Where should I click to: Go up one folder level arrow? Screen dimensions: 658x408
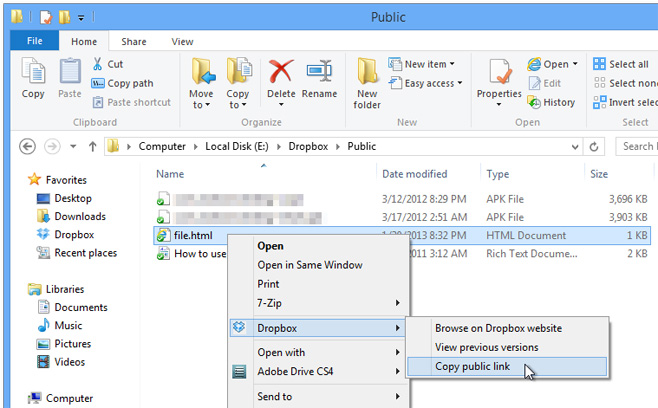(x=92, y=146)
